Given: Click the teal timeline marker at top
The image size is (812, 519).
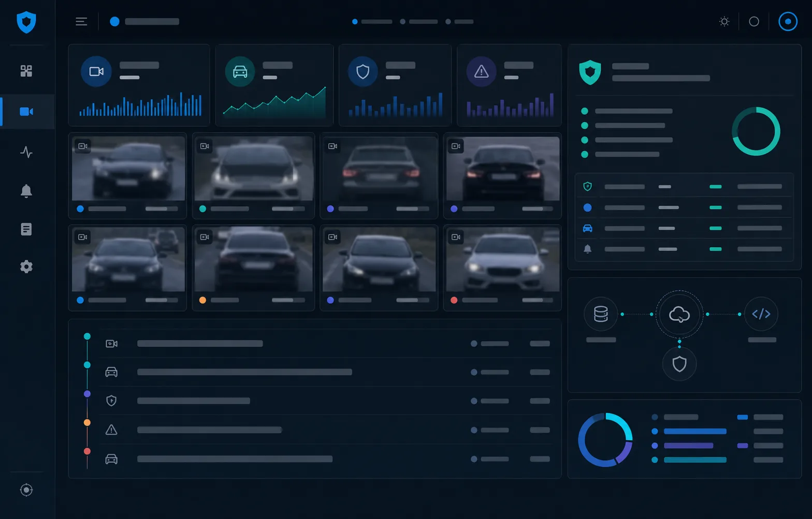Looking at the screenshot, I should (x=87, y=336).
